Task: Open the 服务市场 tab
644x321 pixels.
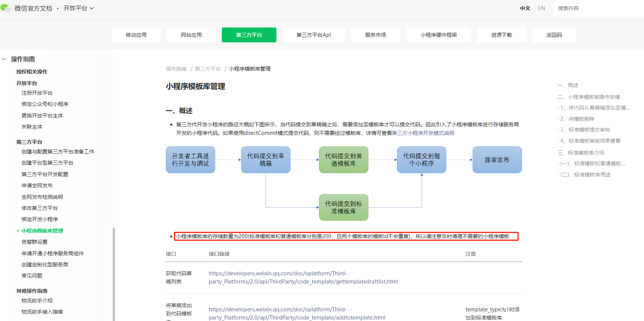Action: click(x=375, y=35)
